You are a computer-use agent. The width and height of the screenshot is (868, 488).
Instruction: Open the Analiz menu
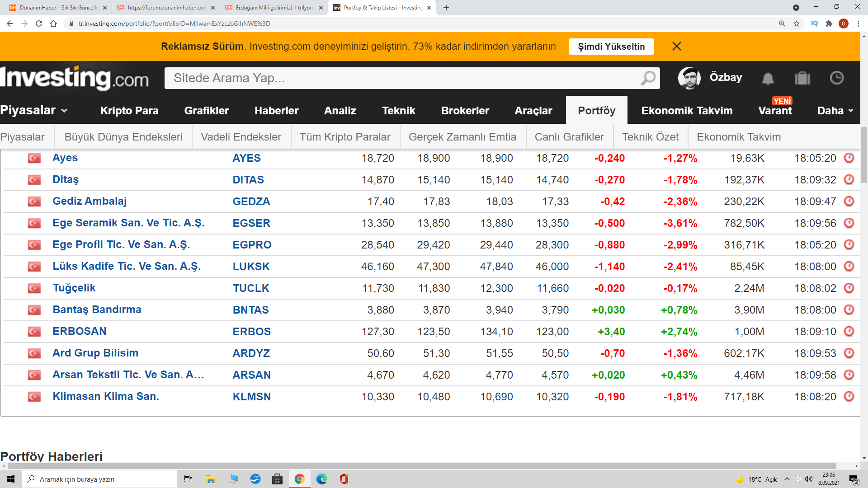pyautogui.click(x=340, y=111)
